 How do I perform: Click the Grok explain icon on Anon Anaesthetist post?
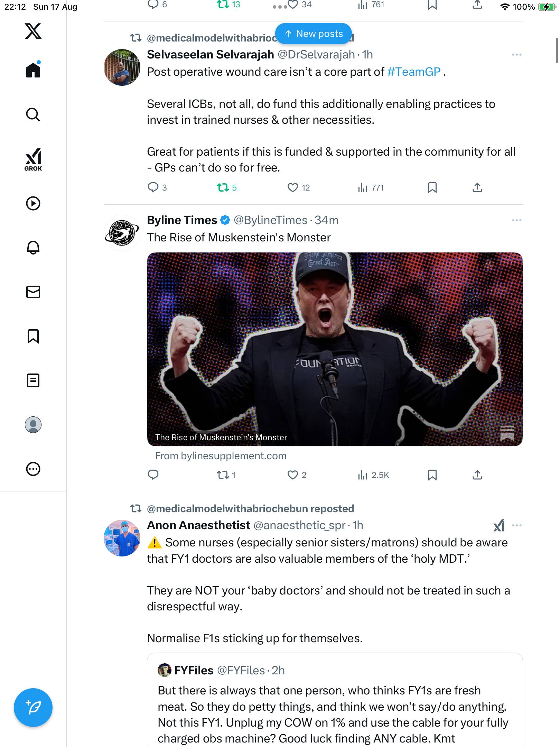pyautogui.click(x=499, y=525)
